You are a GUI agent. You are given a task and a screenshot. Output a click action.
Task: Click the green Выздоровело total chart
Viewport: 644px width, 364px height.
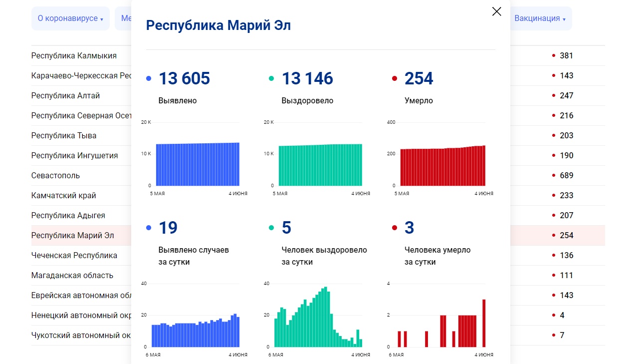tap(320, 165)
